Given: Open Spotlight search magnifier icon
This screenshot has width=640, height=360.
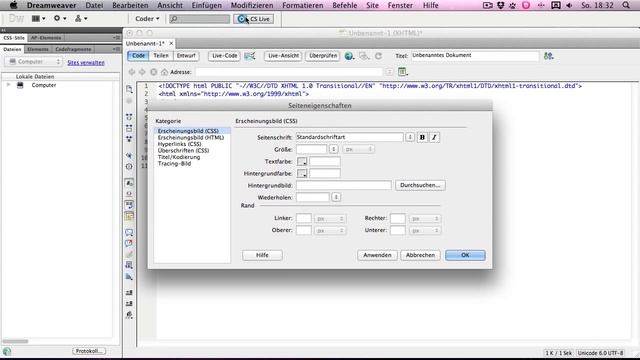Looking at the screenshot, I should [626, 5].
